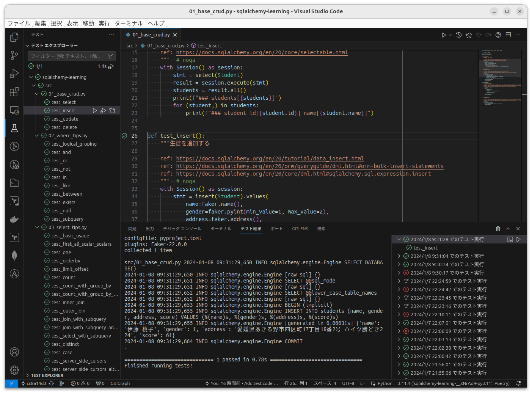Image resolution: width=532 pixels, height=394 pixels.
Task: Open editor more actions ellipsis
Action: pos(518,35)
